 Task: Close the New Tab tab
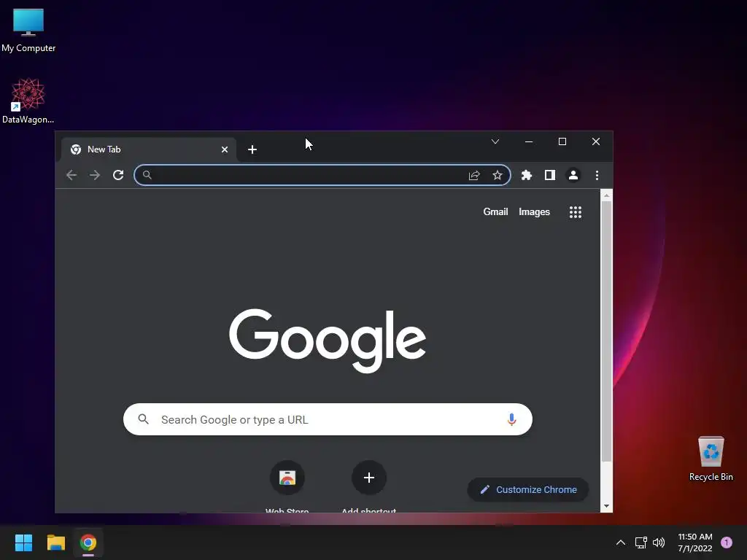pos(225,149)
